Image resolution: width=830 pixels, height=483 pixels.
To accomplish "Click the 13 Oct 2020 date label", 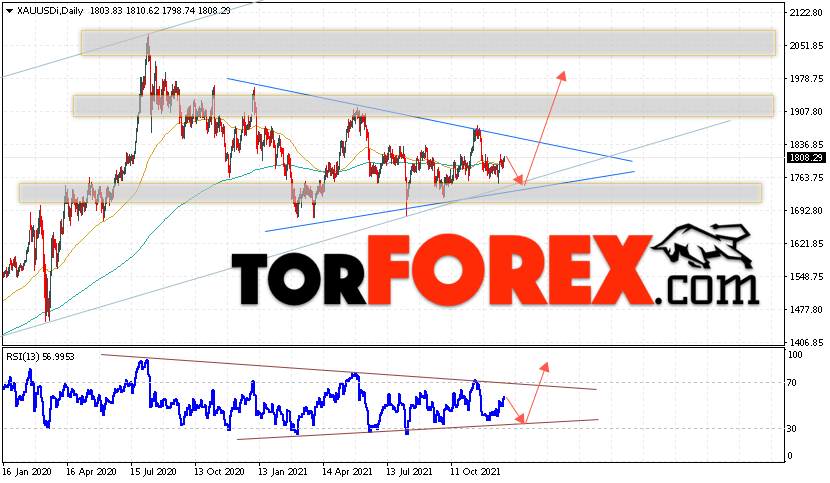I will tap(219, 472).
